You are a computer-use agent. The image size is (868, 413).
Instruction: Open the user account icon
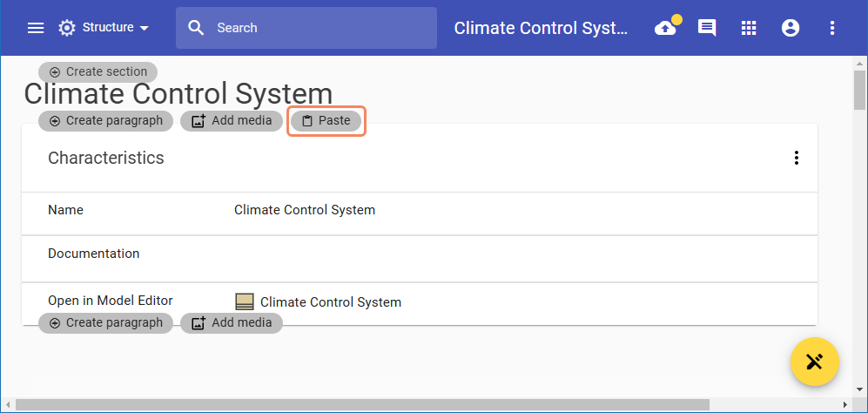[x=791, y=28]
